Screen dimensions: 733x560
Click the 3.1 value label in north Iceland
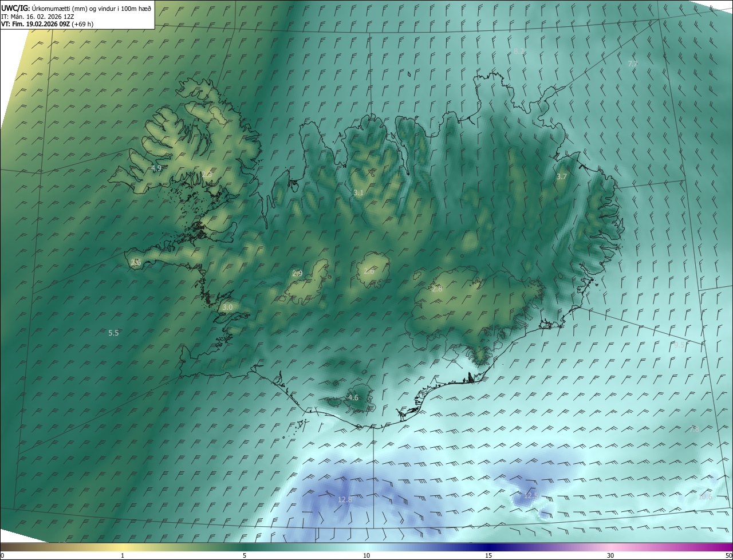(358, 193)
